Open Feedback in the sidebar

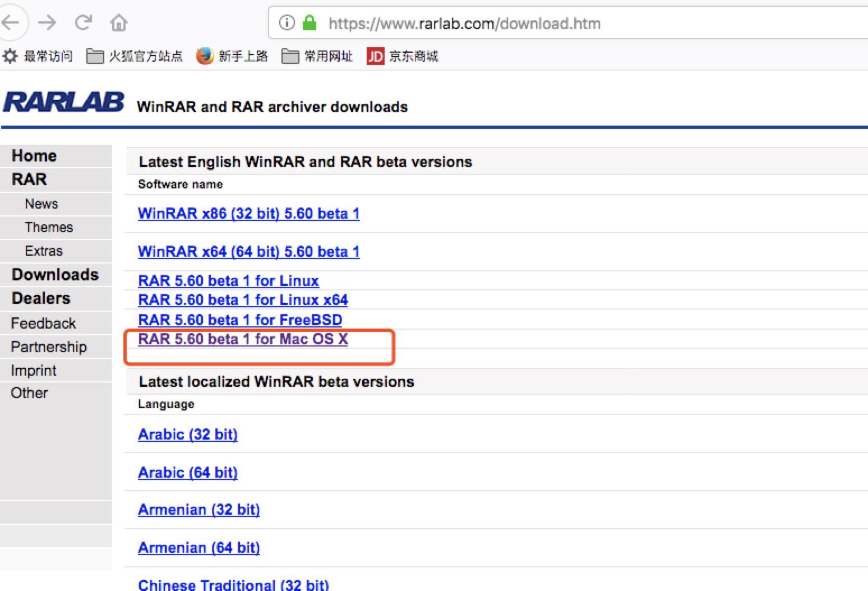43,324
